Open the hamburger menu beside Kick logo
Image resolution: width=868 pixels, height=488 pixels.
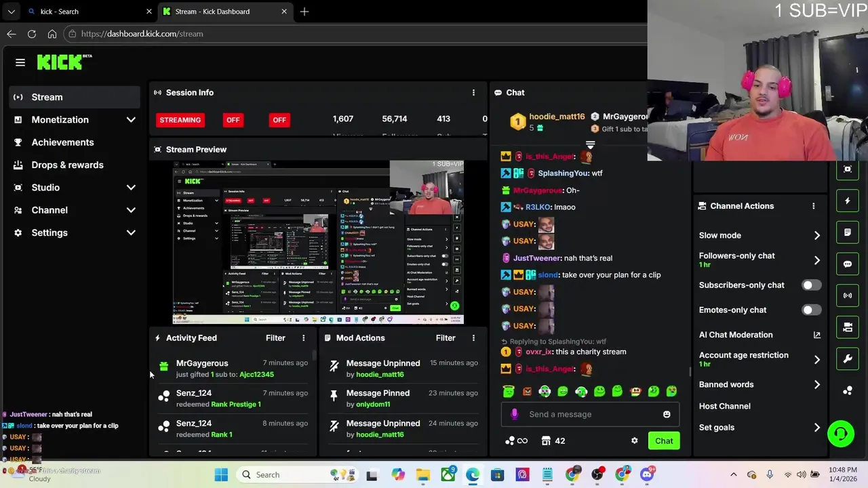tap(20, 62)
